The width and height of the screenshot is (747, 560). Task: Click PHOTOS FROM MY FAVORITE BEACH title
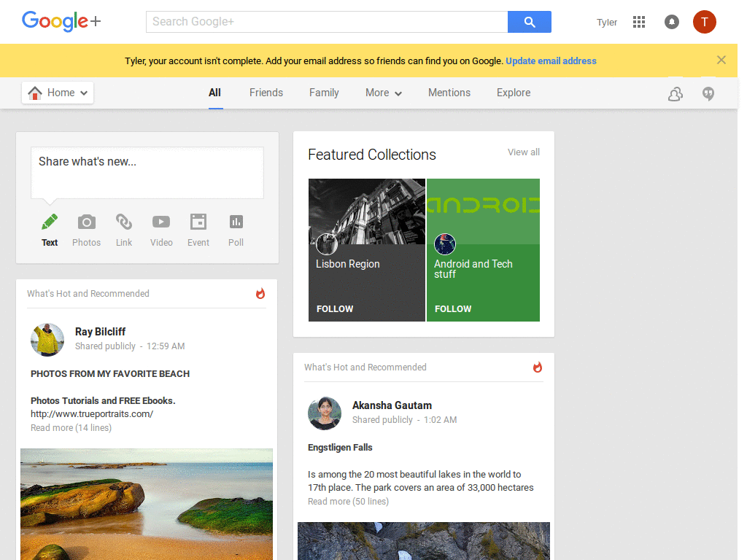pyautogui.click(x=110, y=374)
